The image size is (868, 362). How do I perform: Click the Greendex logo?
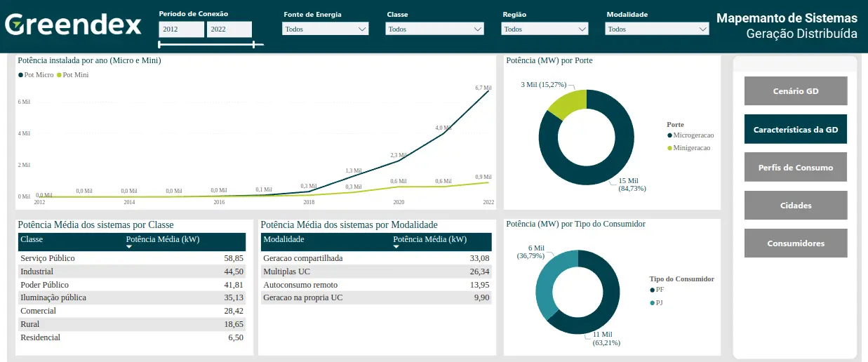[73, 25]
